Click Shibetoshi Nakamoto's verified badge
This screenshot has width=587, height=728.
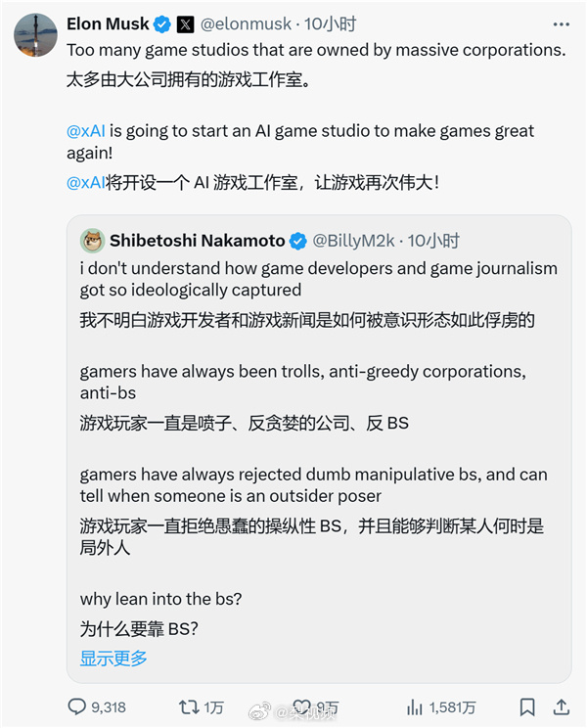pos(298,241)
